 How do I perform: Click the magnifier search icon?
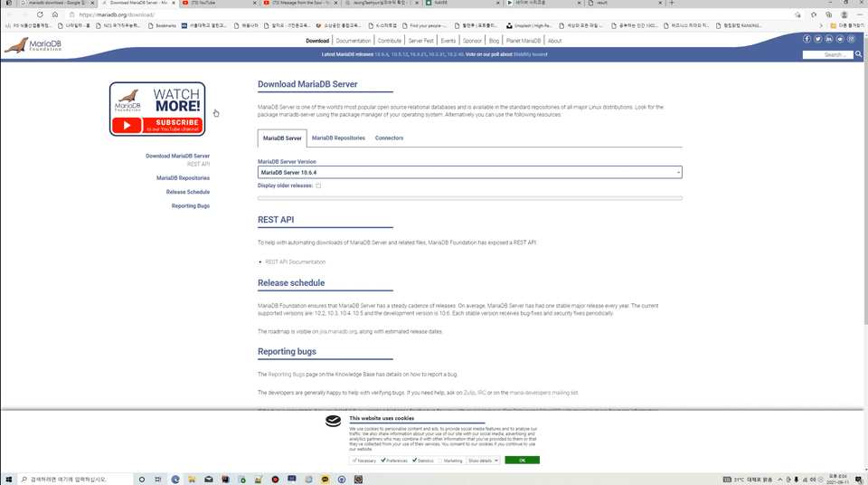tap(858, 54)
